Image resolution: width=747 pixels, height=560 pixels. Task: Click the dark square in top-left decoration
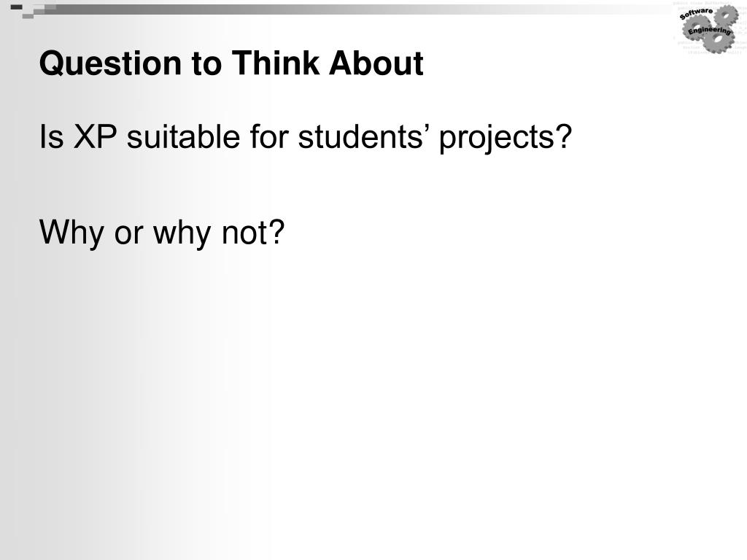coord(16,7)
